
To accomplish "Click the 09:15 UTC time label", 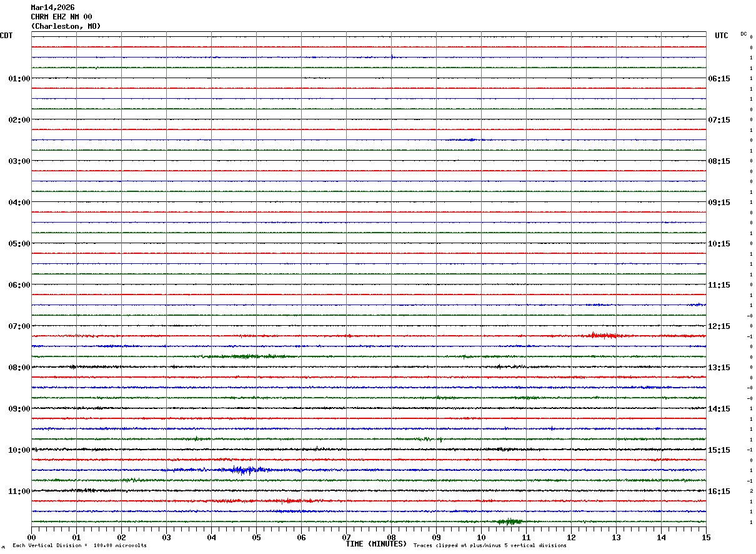I will point(719,203).
